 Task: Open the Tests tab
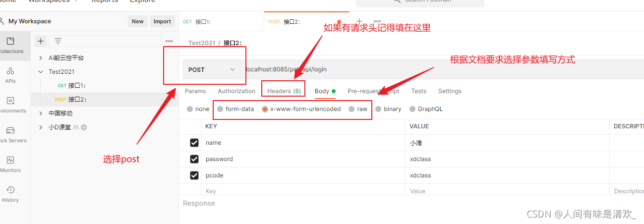pyautogui.click(x=419, y=91)
